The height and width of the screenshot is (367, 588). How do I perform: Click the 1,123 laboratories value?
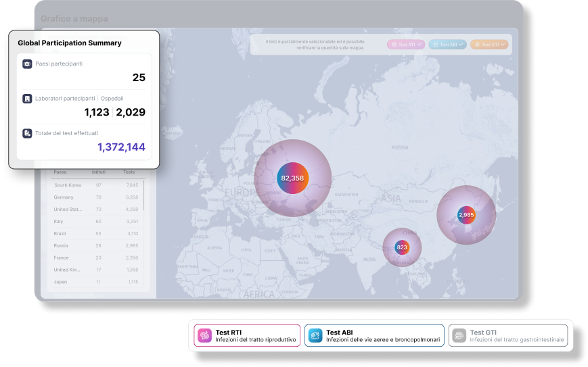pyautogui.click(x=97, y=112)
